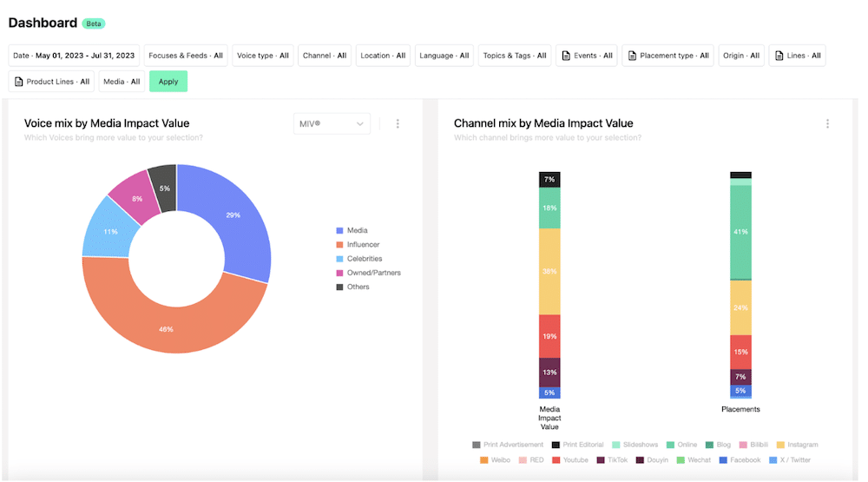The width and height of the screenshot is (868, 482).
Task: Select the 8% Owned/Partners donut slice
Action: [137, 198]
